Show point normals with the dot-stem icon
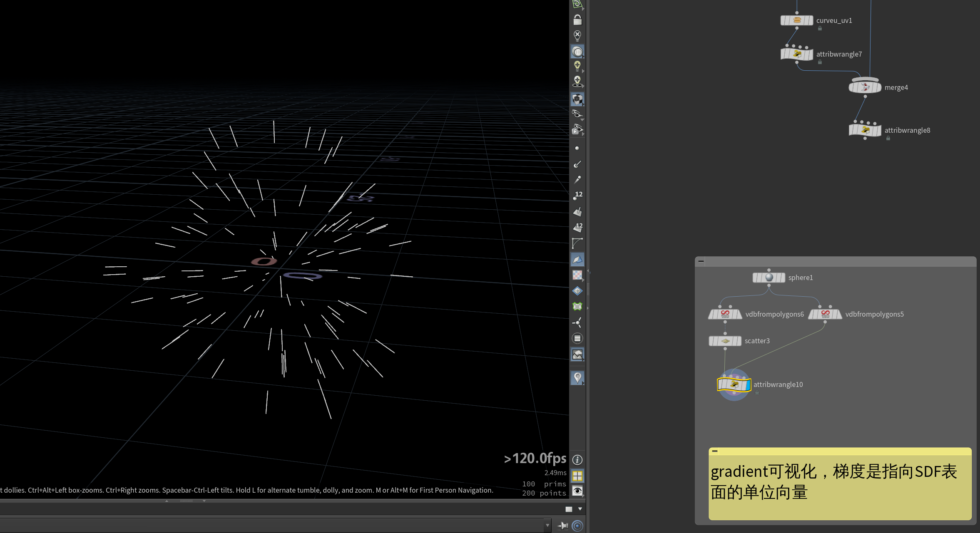Screen dimensions: 980x533 [x=577, y=164]
